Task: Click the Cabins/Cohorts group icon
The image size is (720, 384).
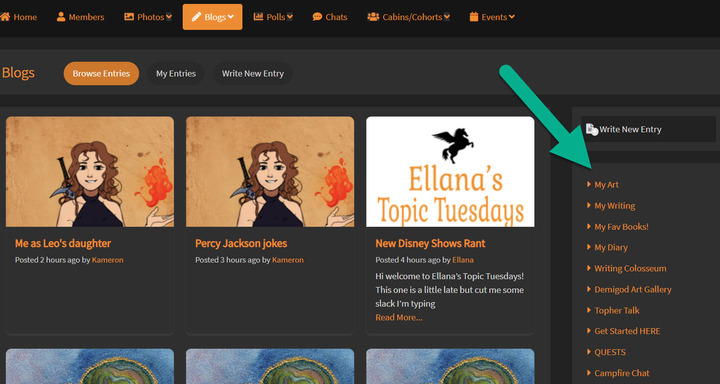Action: [x=373, y=17]
